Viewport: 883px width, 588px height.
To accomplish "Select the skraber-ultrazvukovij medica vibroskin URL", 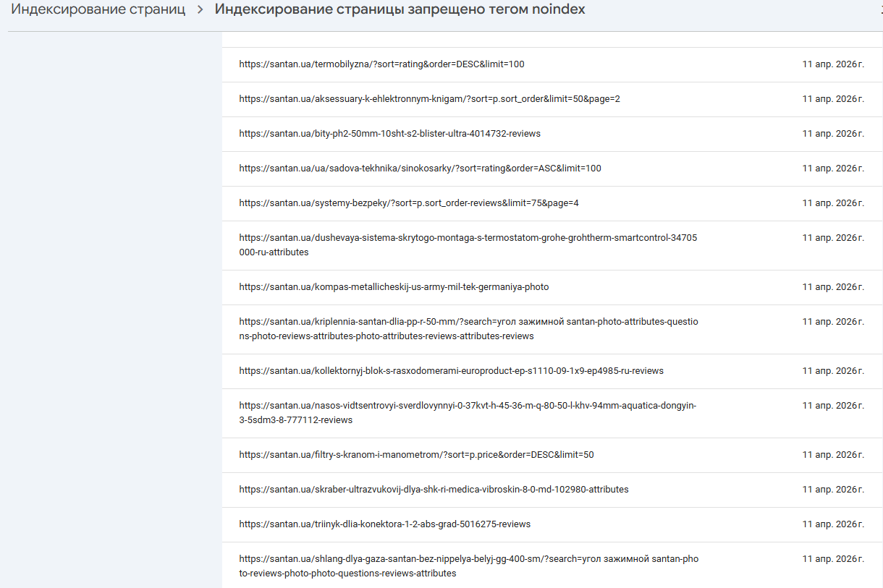I will [x=434, y=490].
